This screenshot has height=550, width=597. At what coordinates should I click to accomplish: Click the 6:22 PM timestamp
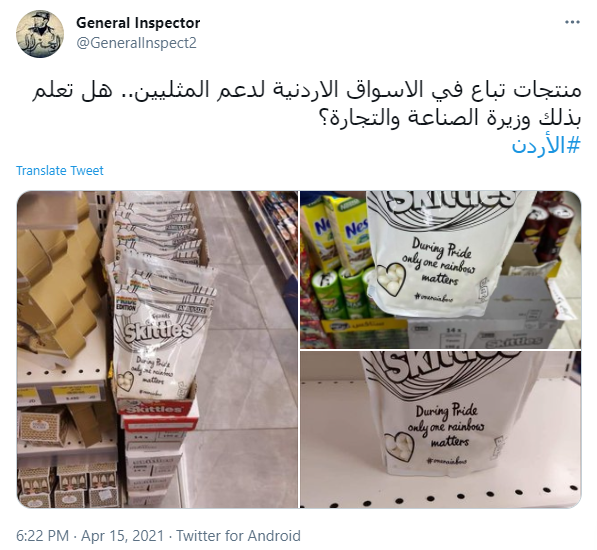pos(42,536)
